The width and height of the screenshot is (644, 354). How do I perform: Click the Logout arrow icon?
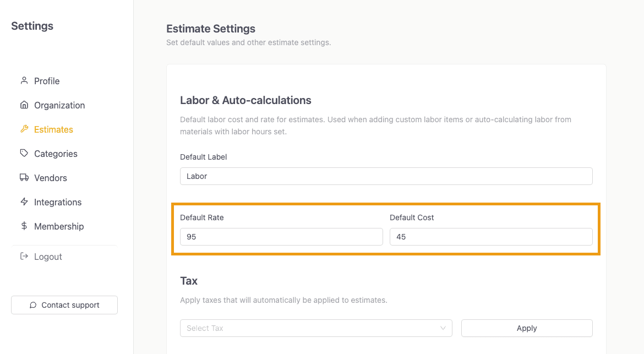24,257
